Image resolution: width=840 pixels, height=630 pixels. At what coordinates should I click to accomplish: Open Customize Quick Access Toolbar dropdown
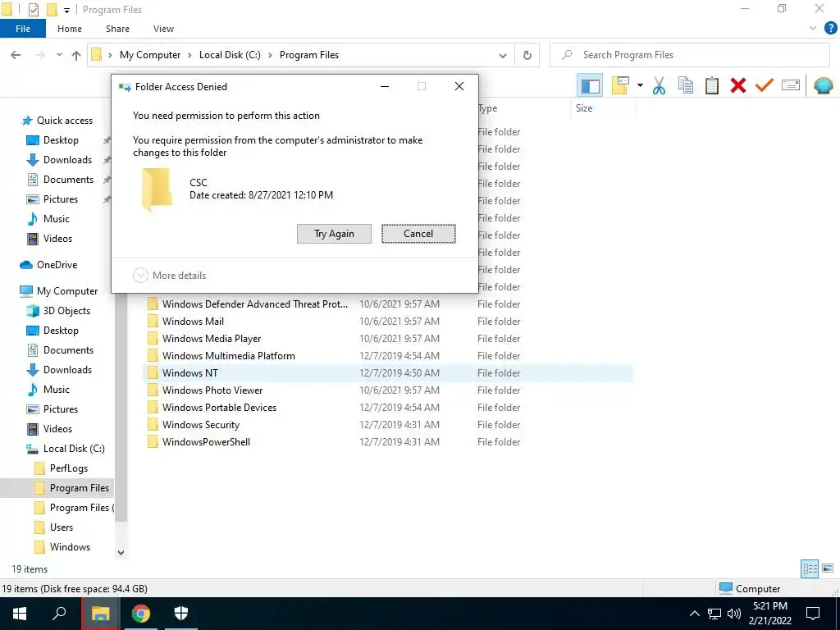click(x=66, y=10)
